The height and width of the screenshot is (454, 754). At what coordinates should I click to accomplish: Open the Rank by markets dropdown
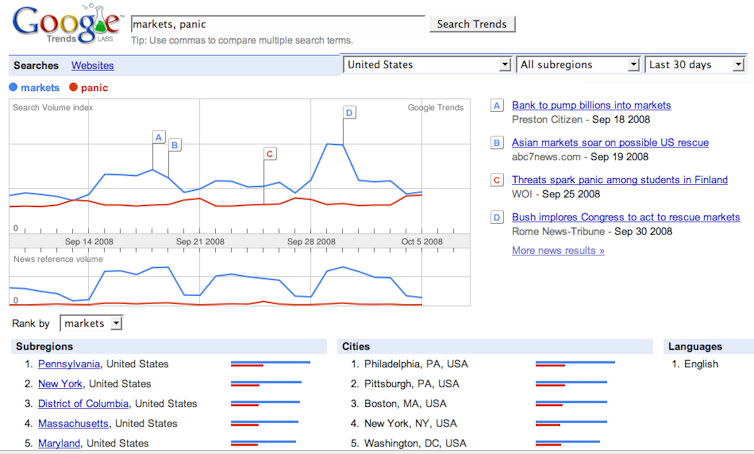pyautogui.click(x=91, y=323)
